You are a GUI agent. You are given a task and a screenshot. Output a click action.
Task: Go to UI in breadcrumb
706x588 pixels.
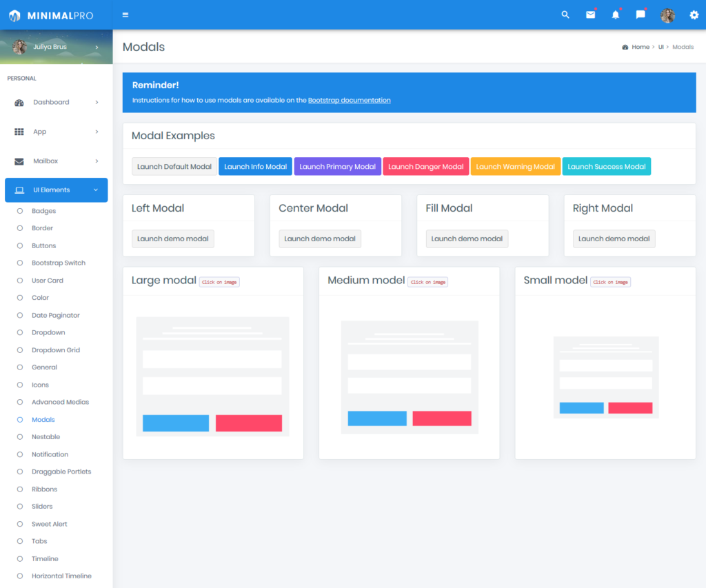[661, 47]
